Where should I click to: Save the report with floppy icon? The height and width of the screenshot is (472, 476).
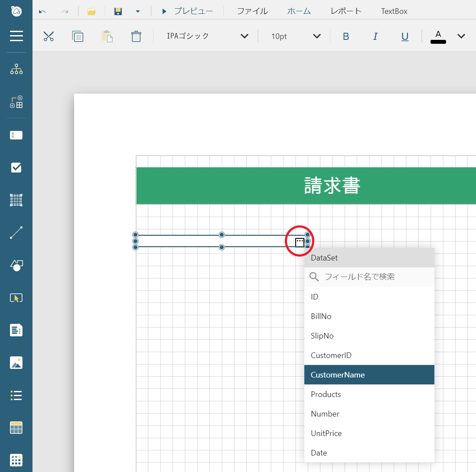coord(118,12)
